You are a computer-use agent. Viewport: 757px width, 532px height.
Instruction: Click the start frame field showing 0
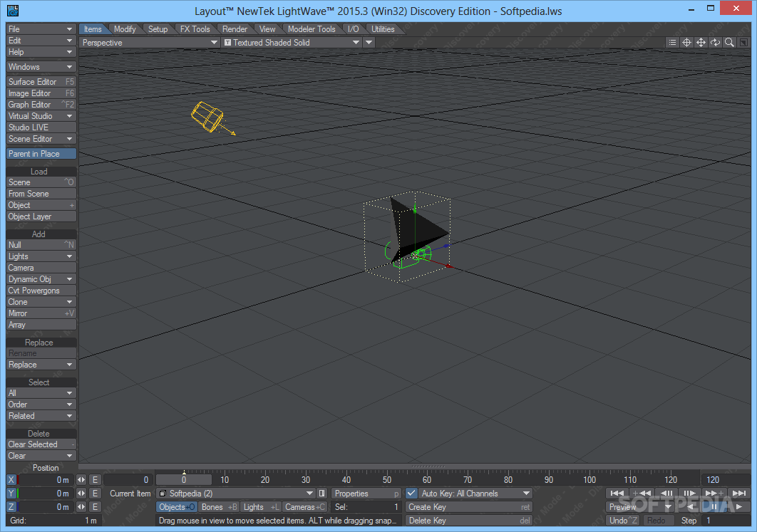[128, 479]
